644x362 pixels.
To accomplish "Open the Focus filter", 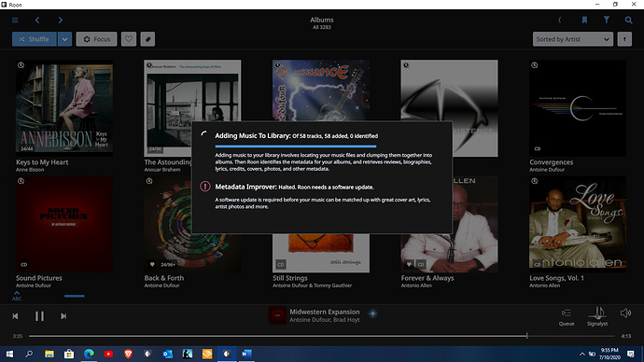I will point(96,39).
